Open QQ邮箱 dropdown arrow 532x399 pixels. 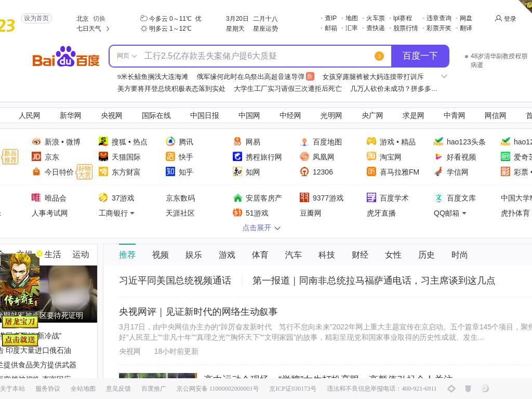point(464,213)
